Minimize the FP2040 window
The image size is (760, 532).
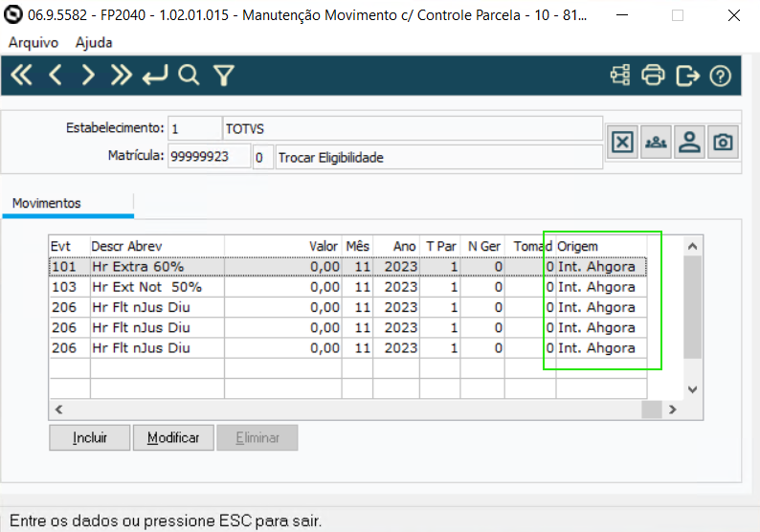622,15
